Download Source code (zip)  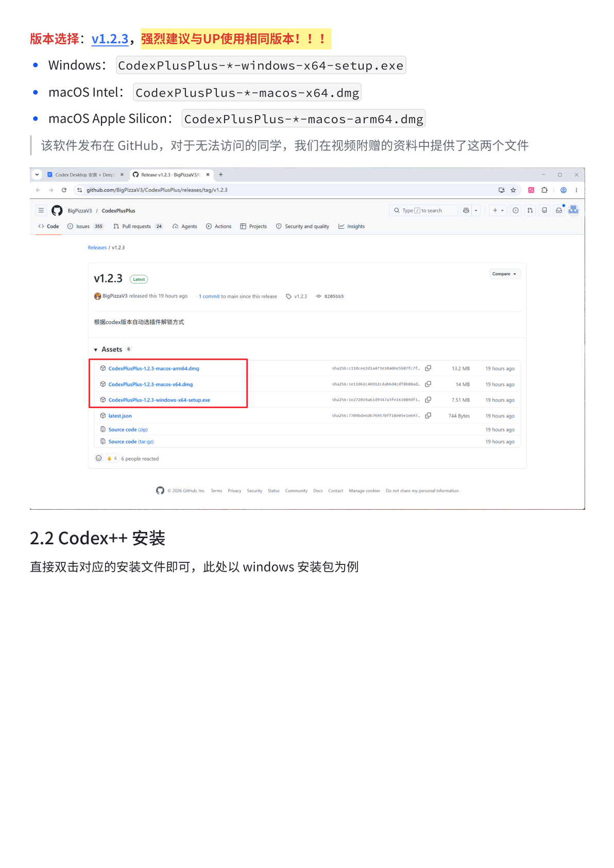coord(128,429)
